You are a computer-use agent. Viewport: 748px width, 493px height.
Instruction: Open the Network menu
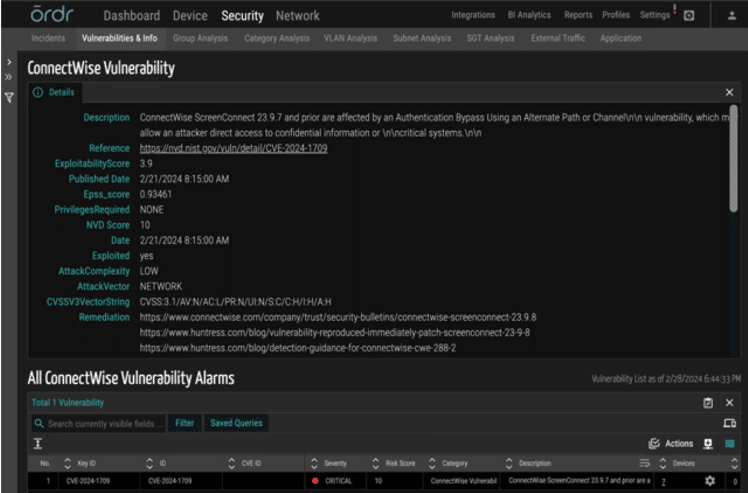coord(298,16)
